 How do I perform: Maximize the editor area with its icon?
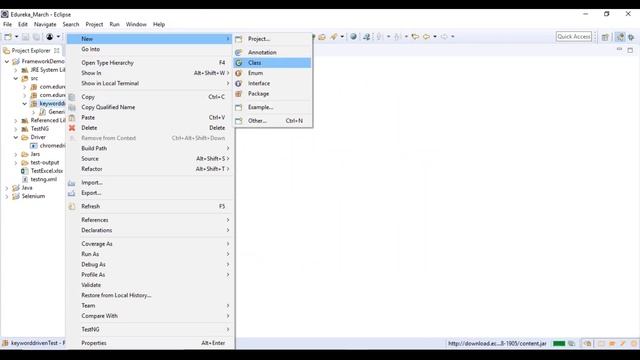point(630,50)
